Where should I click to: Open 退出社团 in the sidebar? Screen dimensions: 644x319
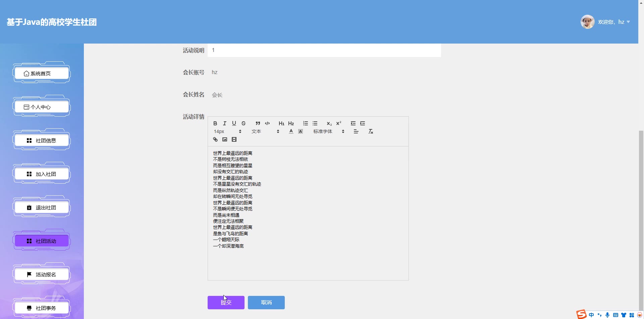(x=42, y=207)
